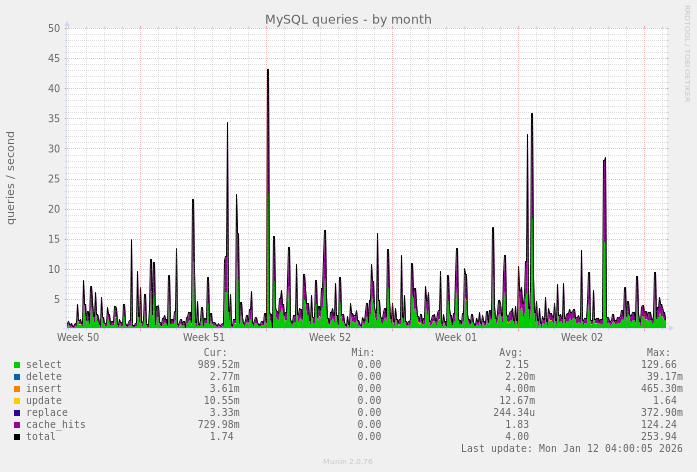Viewport: 697px width, 472px height.
Task: Click delete max value 39.17m
Action: coord(665,376)
